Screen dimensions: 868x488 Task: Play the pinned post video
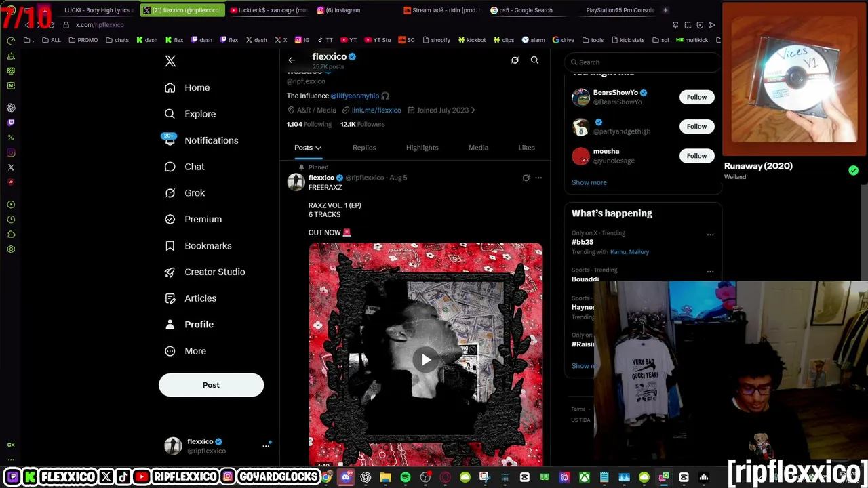tap(426, 359)
